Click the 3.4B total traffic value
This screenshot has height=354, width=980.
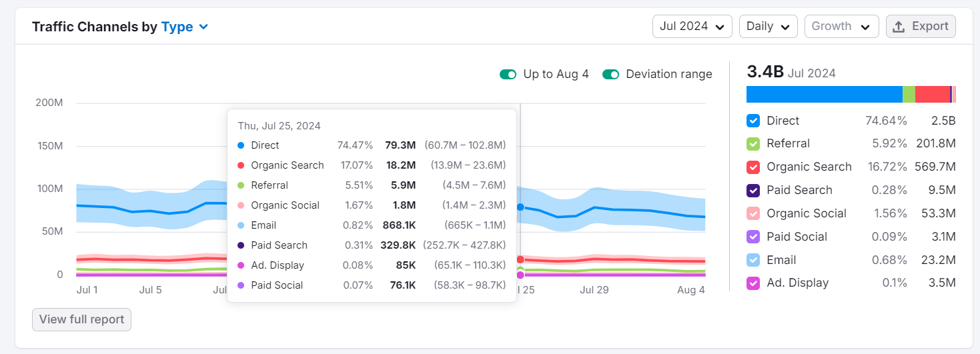click(x=765, y=72)
